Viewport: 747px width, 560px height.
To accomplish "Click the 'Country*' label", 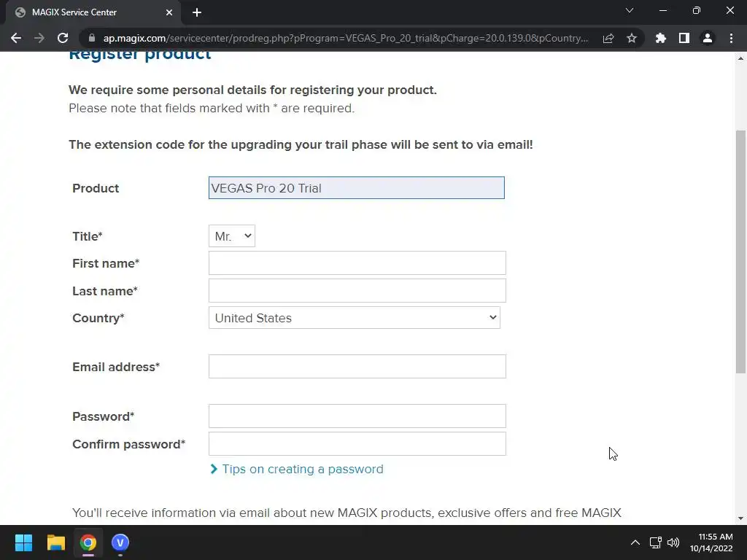I will point(98,318).
